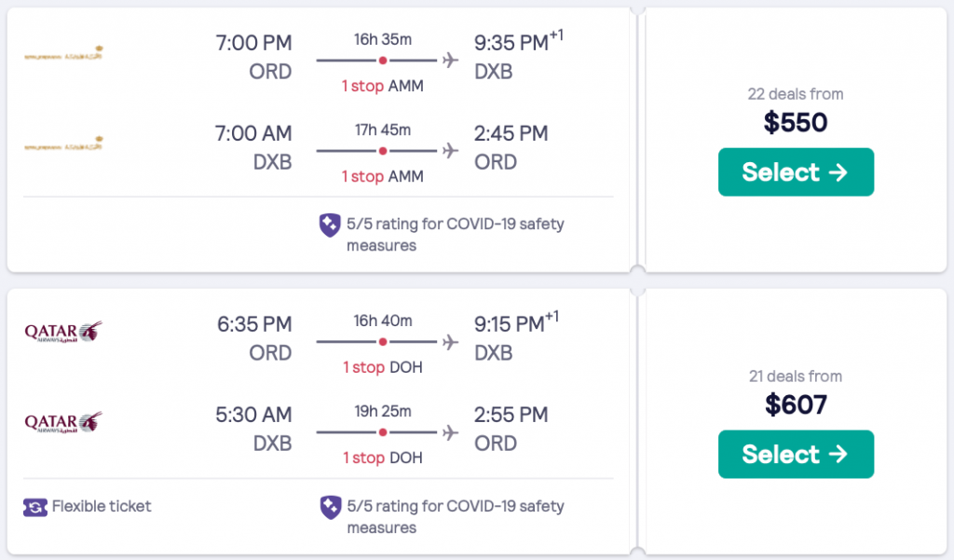Viewport: 954px width, 560px height.
Task: Click airplane icon on 19h 25m flight
Action: click(x=451, y=433)
